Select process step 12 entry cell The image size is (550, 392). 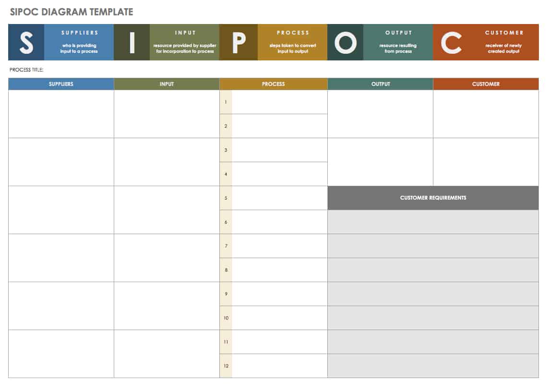[279, 366]
